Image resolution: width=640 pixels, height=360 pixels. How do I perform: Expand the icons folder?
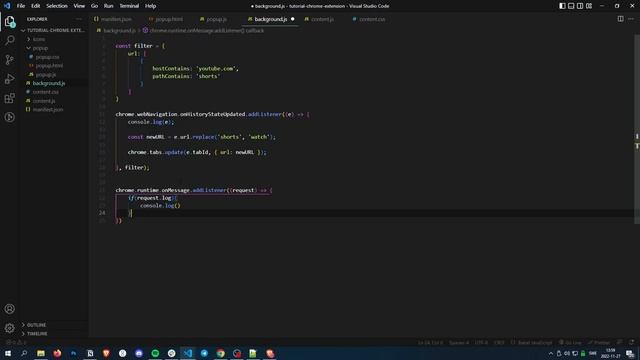point(54,39)
